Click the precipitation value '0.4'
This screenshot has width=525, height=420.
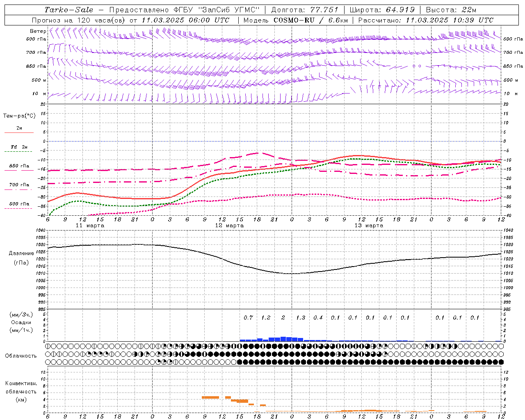(318, 317)
